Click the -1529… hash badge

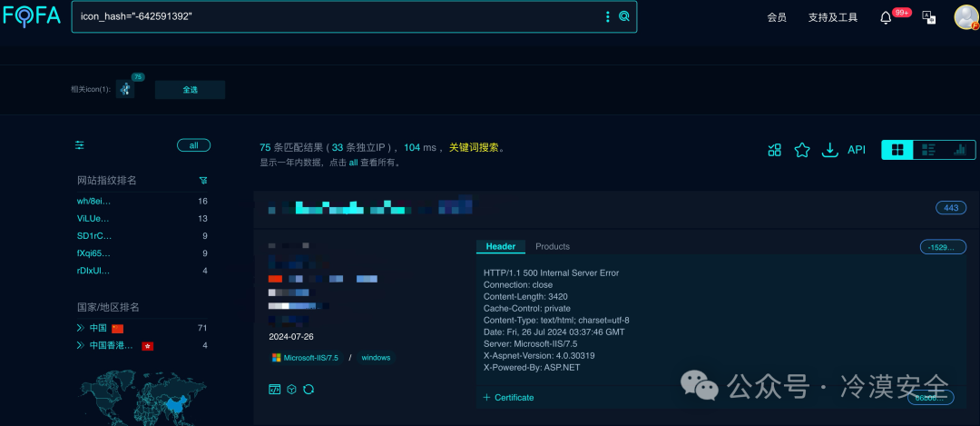coord(943,247)
